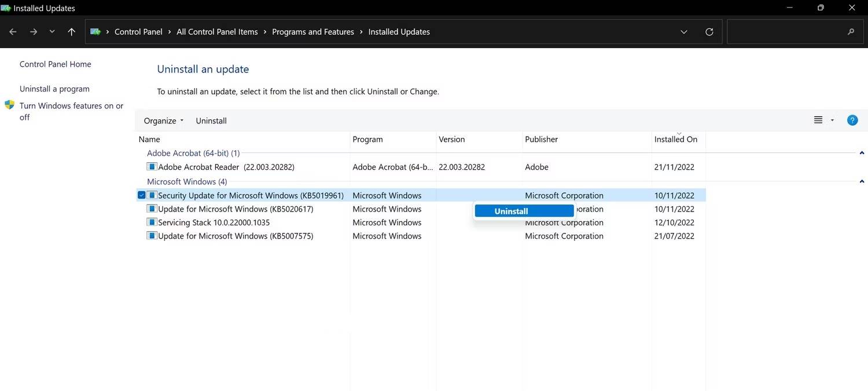This screenshot has width=868, height=391.
Task: Open the help question mark icon
Action: pyautogui.click(x=852, y=120)
